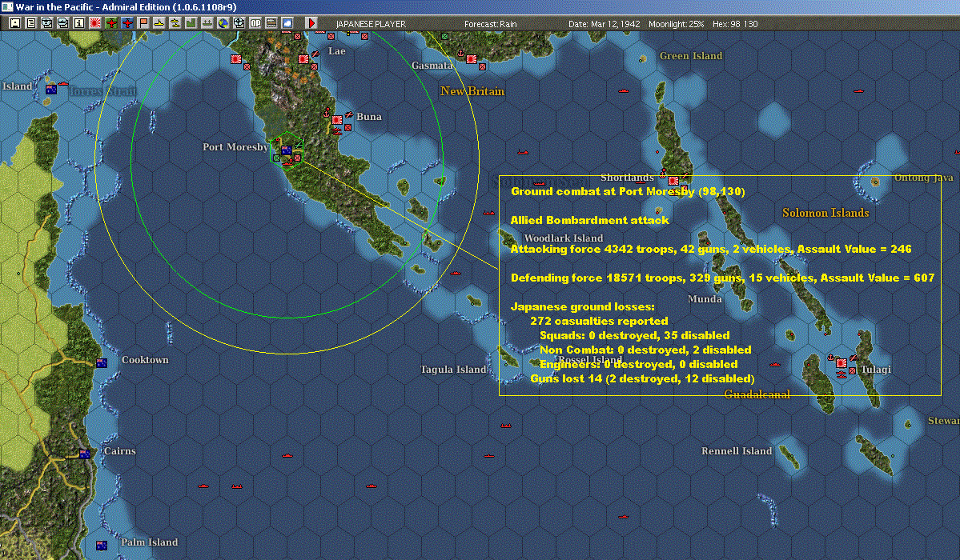Click the Cooktown map label
Image resolution: width=960 pixels, height=560 pixels.
point(145,360)
